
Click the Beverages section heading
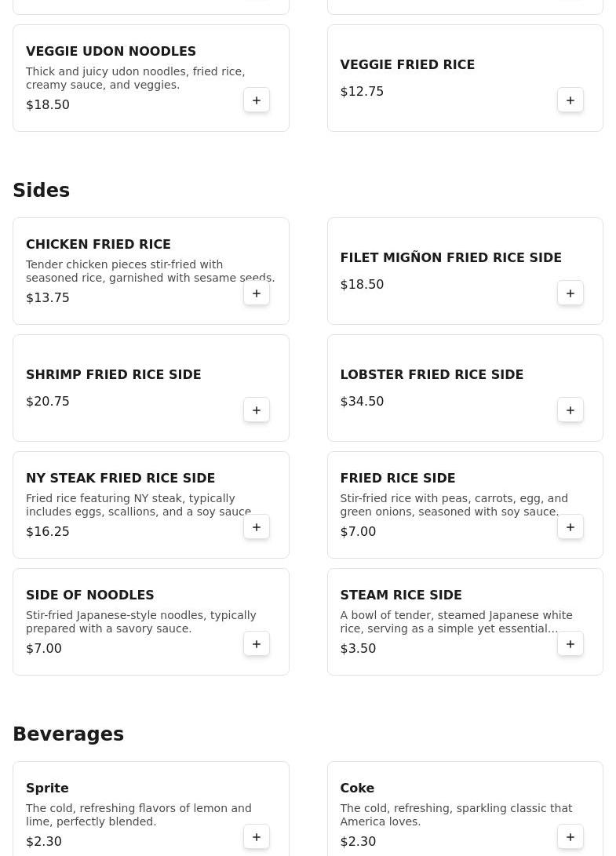coord(68,734)
